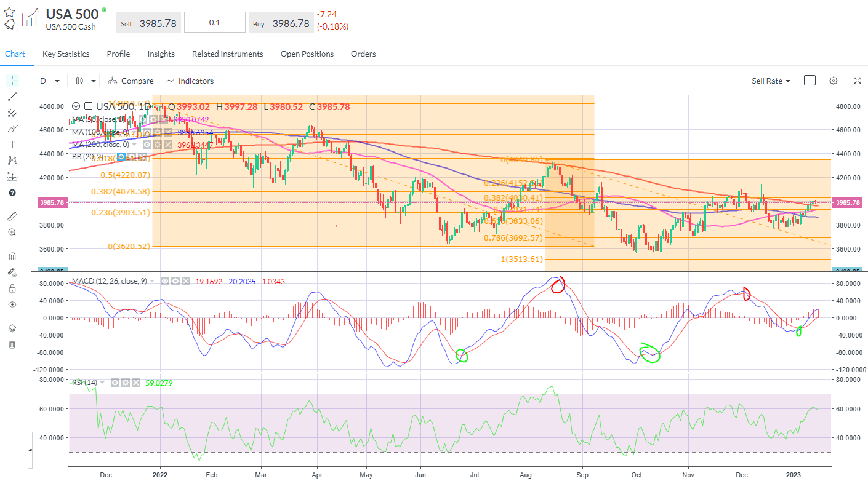
Task: Select the brush drawing tool
Action: (12, 129)
